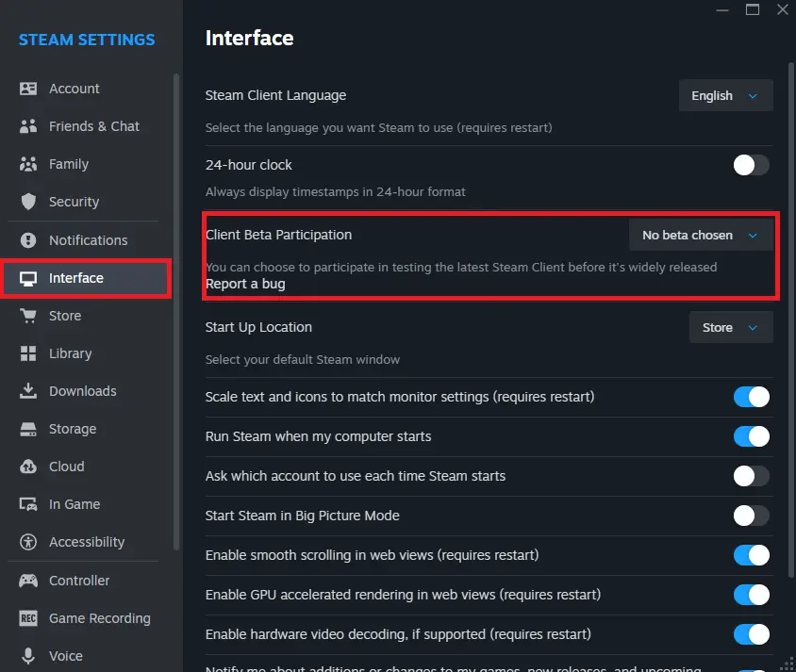The width and height of the screenshot is (796, 672).
Task: Go to the In Game settings section
Action: tap(74, 504)
